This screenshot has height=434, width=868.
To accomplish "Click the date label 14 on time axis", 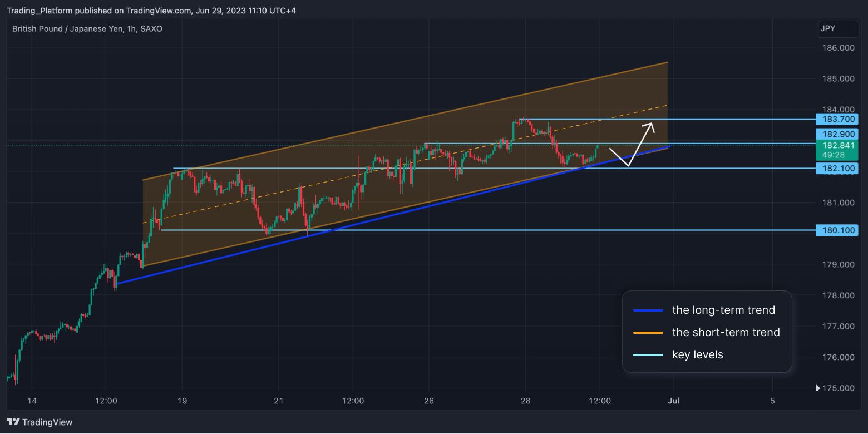I will pyautogui.click(x=32, y=401).
